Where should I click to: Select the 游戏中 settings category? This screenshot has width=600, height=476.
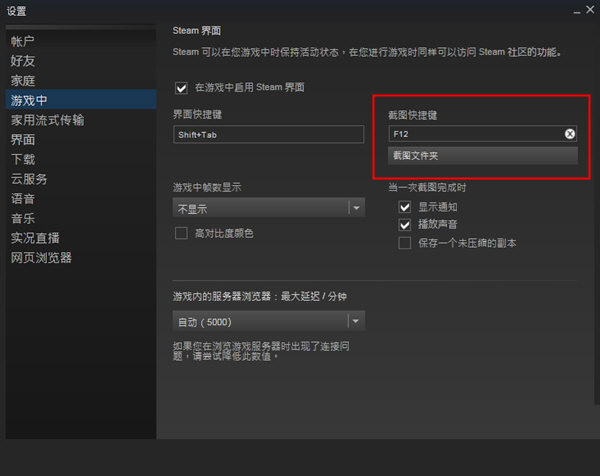pos(81,100)
